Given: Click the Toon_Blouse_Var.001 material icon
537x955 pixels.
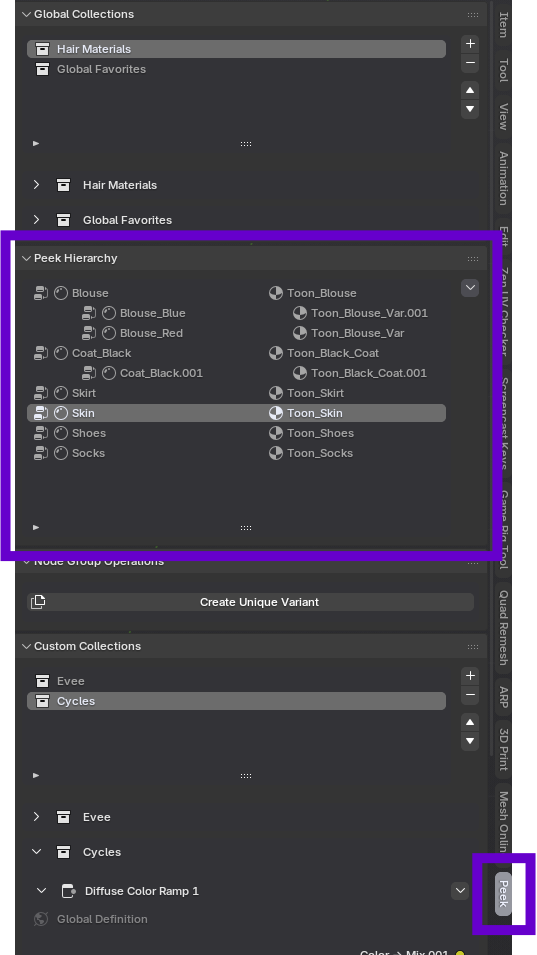Looking at the screenshot, I should click(300, 313).
